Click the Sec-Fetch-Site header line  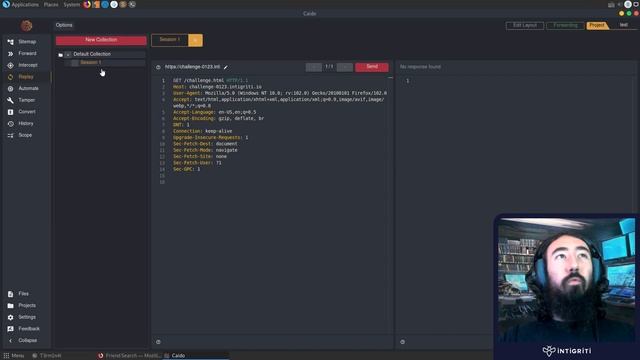pyautogui.click(x=200, y=157)
